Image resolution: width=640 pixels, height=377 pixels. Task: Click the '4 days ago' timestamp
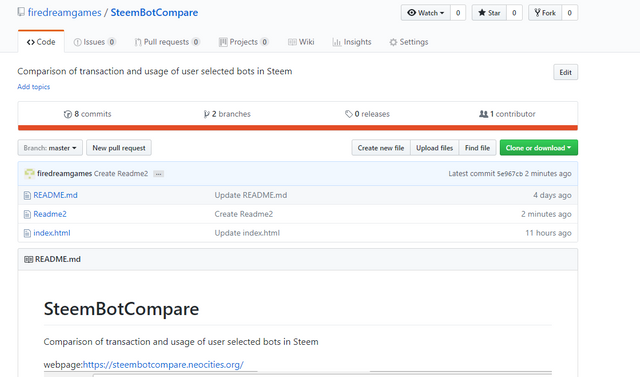coord(552,195)
